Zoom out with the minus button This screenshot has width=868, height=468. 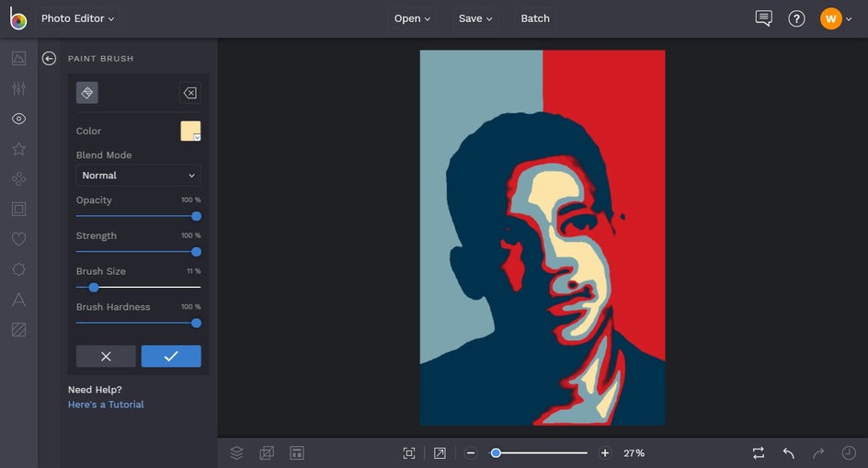(471, 453)
